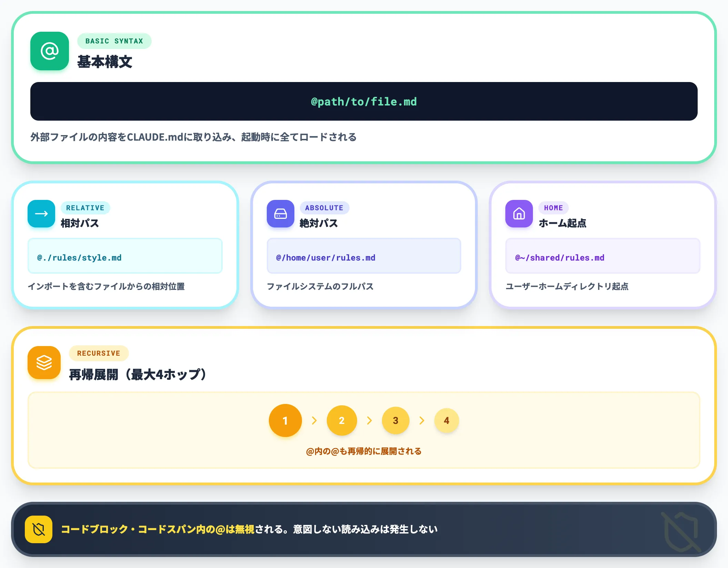
Task: Click the @./rules/style.md code box
Action: tap(125, 256)
